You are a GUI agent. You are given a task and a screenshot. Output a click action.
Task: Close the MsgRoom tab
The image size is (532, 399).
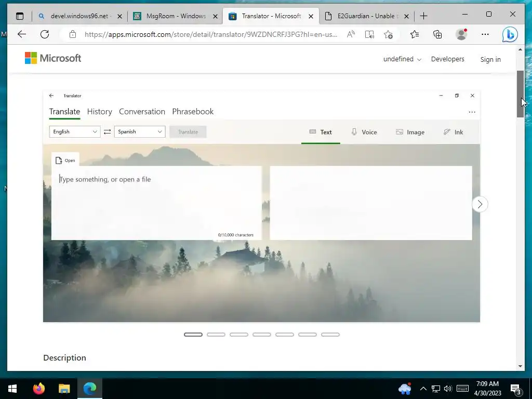[216, 16]
